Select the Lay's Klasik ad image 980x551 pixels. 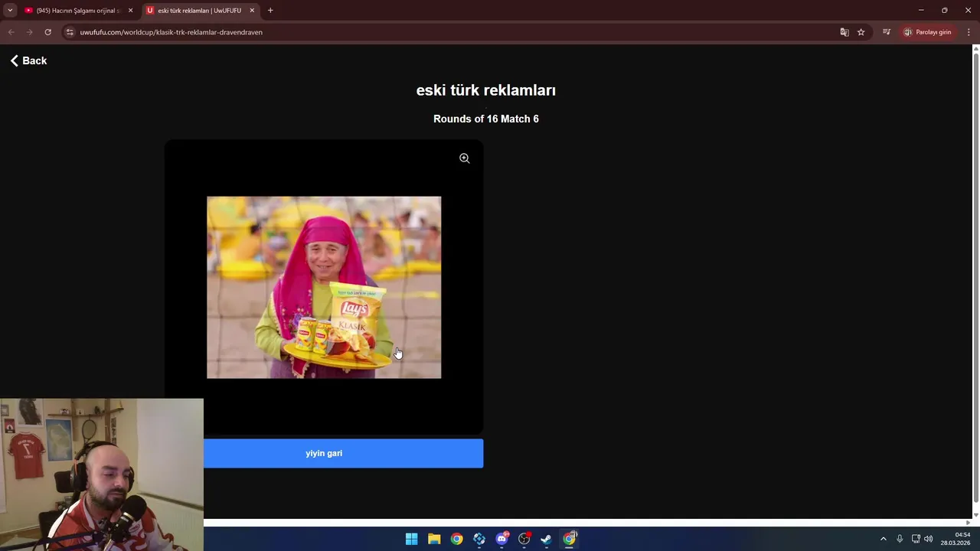click(x=324, y=287)
